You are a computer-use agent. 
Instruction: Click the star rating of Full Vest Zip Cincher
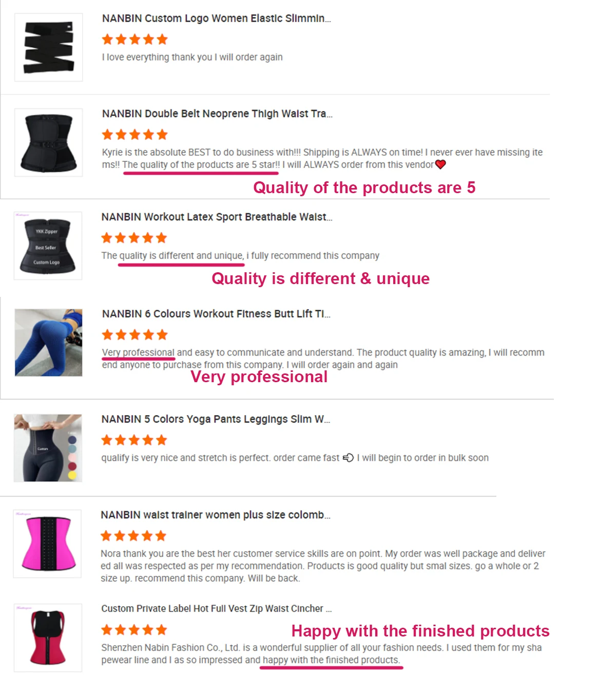point(134,630)
